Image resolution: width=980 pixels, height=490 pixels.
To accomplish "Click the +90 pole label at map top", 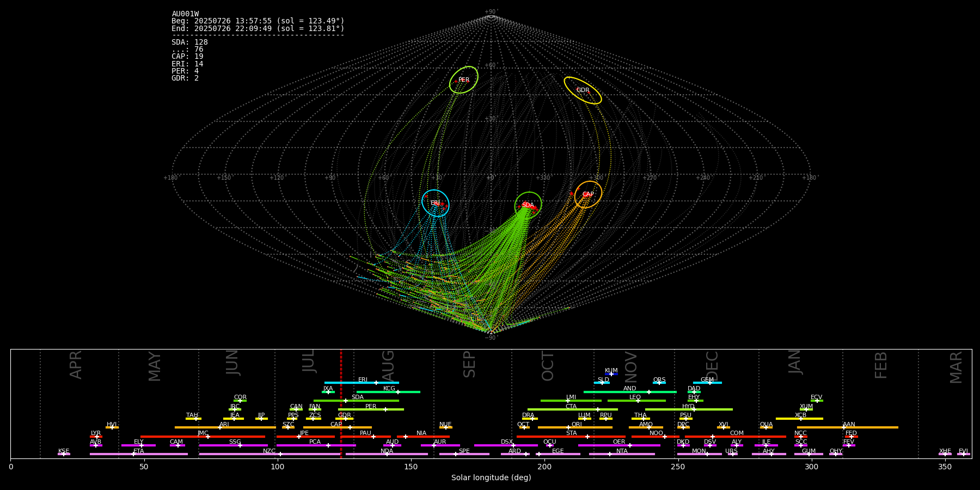I will pyautogui.click(x=491, y=12).
